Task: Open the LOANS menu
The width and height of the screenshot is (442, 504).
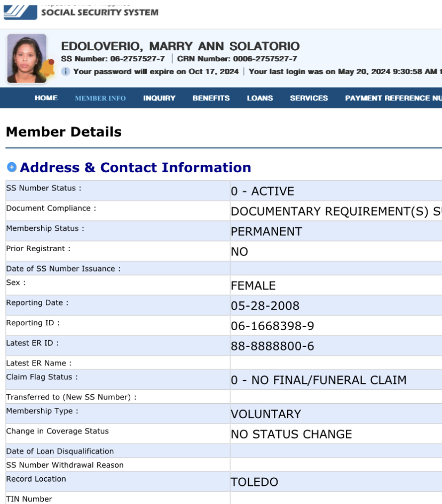Action: (x=259, y=98)
